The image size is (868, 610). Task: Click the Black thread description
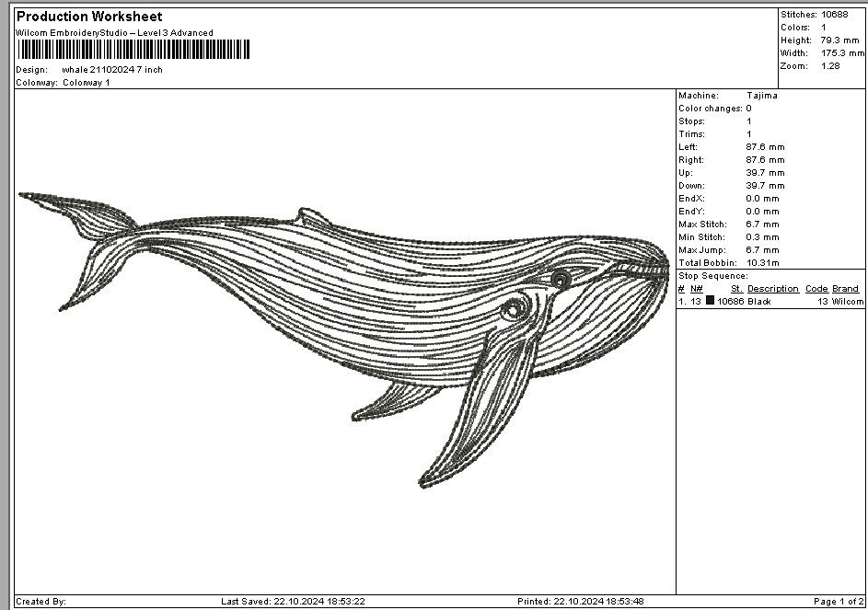pyautogui.click(x=759, y=301)
